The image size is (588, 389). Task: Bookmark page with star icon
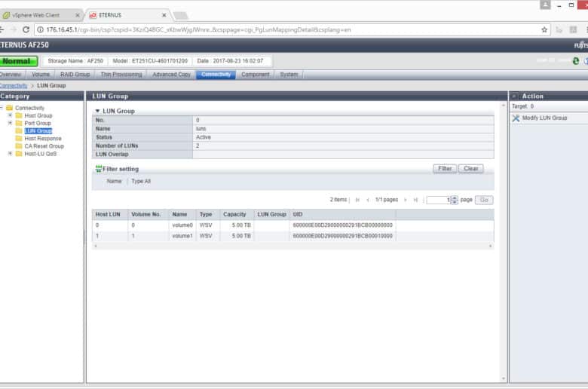tap(544, 29)
